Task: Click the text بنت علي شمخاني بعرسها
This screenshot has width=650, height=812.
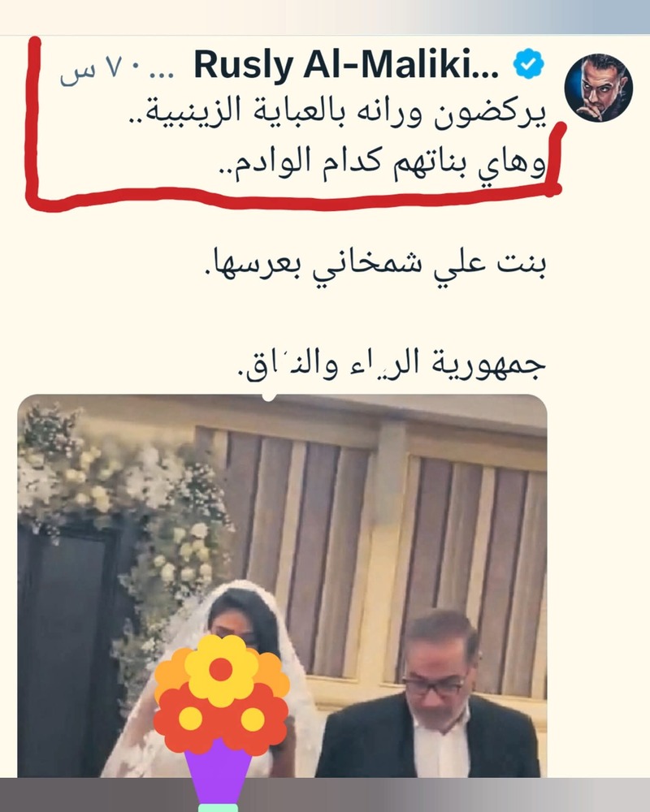Action: (x=373, y=266)
